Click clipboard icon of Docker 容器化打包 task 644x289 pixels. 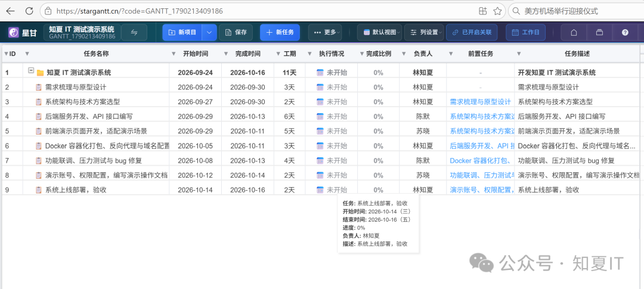click(x=39, y=146)
